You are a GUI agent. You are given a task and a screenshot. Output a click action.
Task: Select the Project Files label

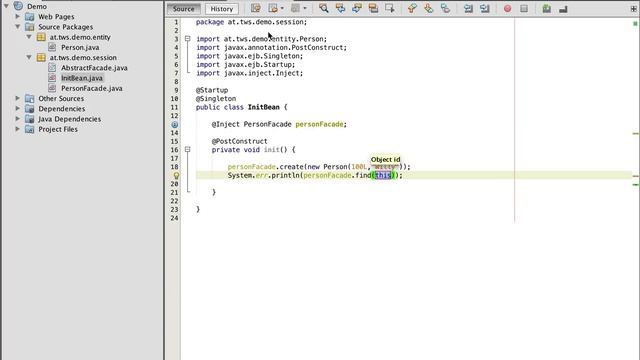58,129
